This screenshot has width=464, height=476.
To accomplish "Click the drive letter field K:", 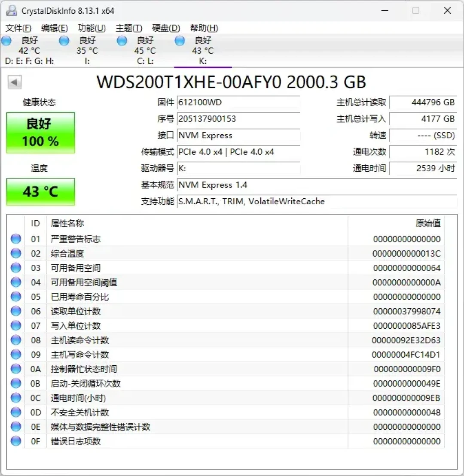I will click(238, 168).
